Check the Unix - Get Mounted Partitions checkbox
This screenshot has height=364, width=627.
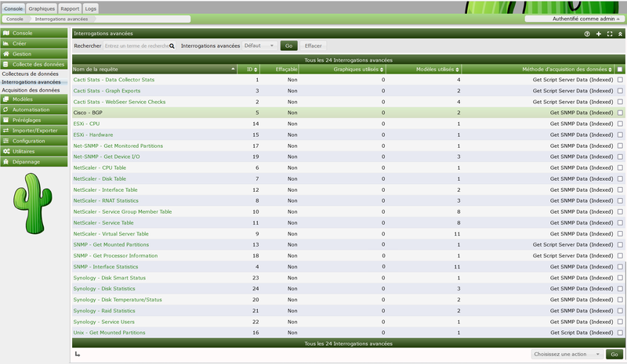[620, 333]
